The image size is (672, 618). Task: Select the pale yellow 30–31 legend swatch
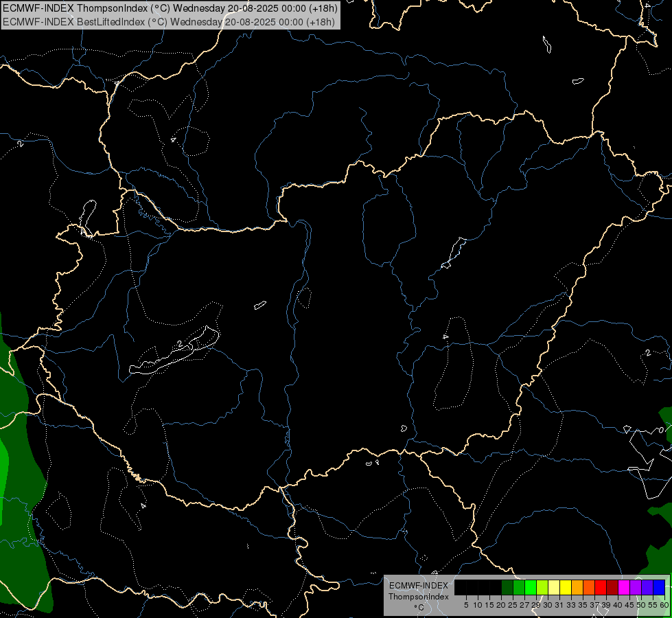coord(554,587)
